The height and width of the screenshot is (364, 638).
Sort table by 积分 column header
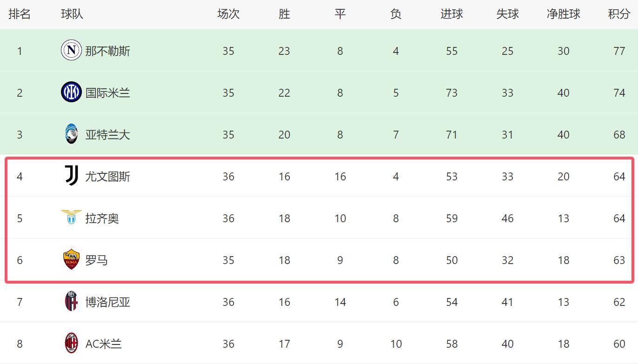(x=619, y=14)
